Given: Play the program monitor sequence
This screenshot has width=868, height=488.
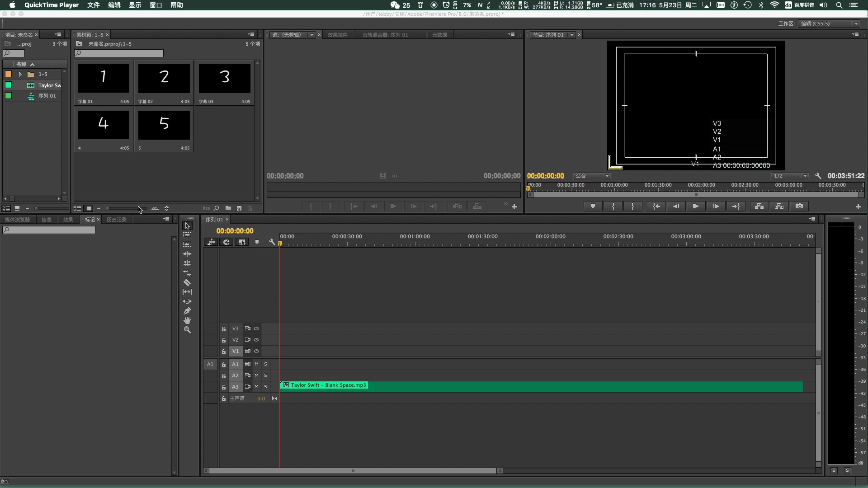Looking at the screenshot, I should [x=696, y=206].
